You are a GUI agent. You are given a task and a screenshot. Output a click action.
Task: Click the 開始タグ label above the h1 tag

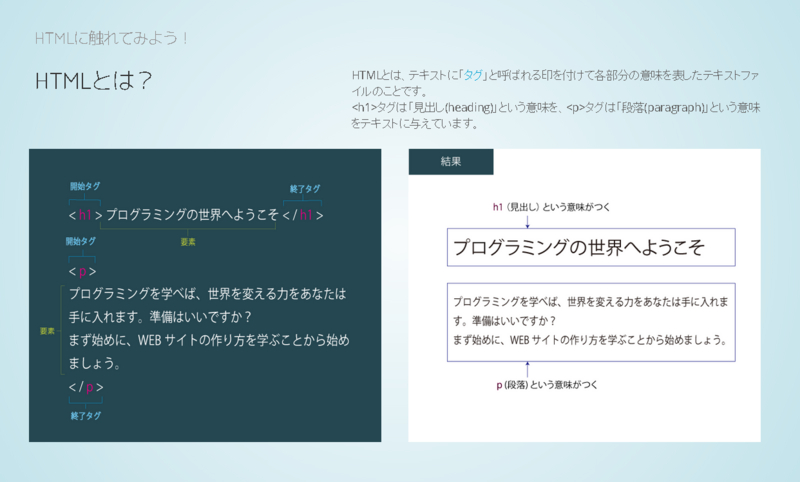(85, 186)
